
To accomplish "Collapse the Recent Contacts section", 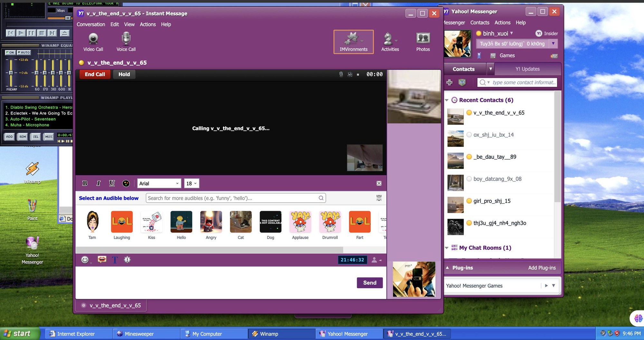I will click(x=447, y=100).
